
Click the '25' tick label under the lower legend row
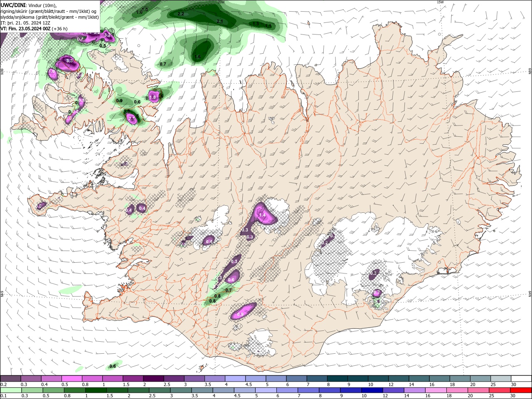492,396
